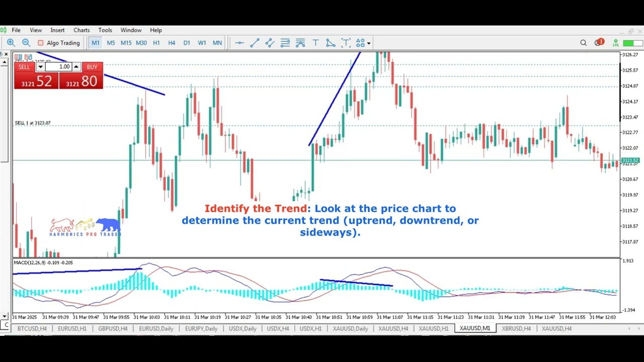This screenshot has width=644, height=362.
Task: Toggle the Algo Trading button
Action: [59, 43]
